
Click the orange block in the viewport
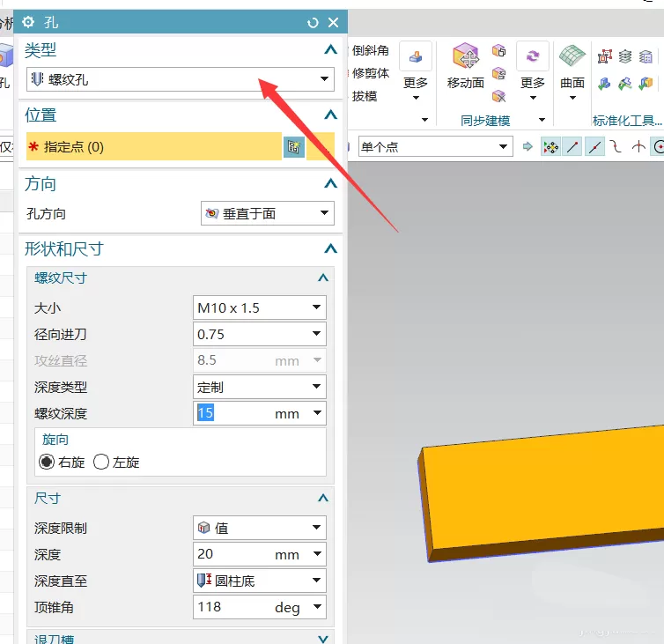(x=546, y=493)
